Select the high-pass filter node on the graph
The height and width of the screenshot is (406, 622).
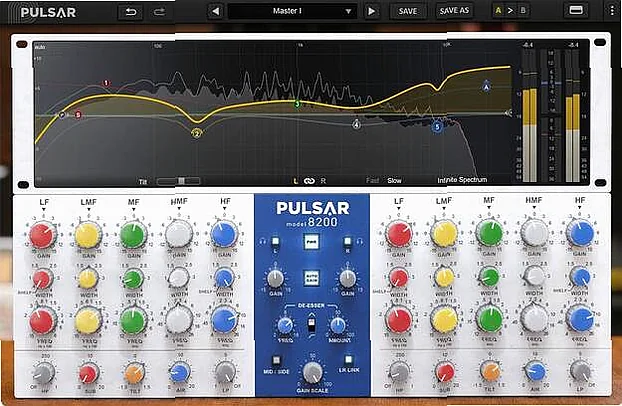point(62,115)
